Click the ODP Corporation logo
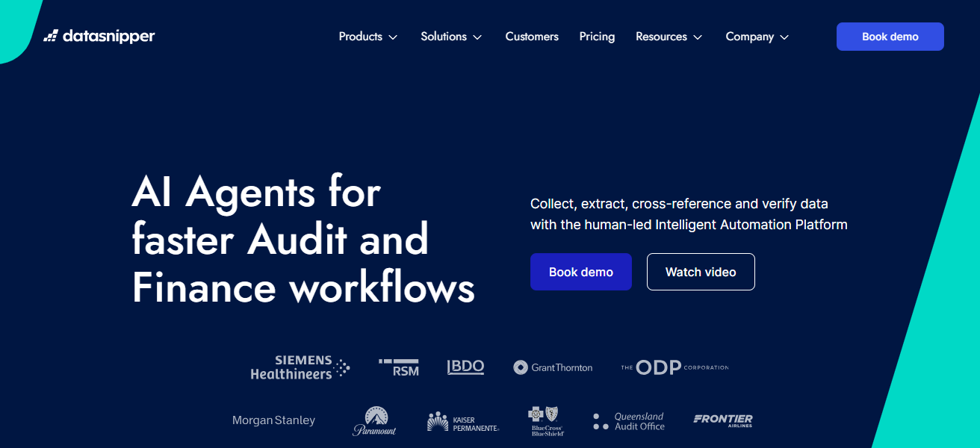980x448 pixels. [674, 367]
